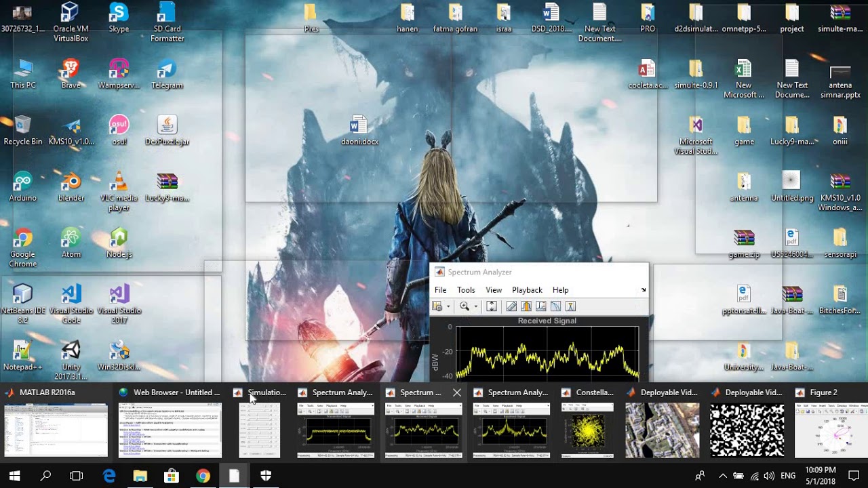This screenshot has width=868, height=488.
Task: Select the daoni.docx file on the desktop
Action: [x=359, y=130]
